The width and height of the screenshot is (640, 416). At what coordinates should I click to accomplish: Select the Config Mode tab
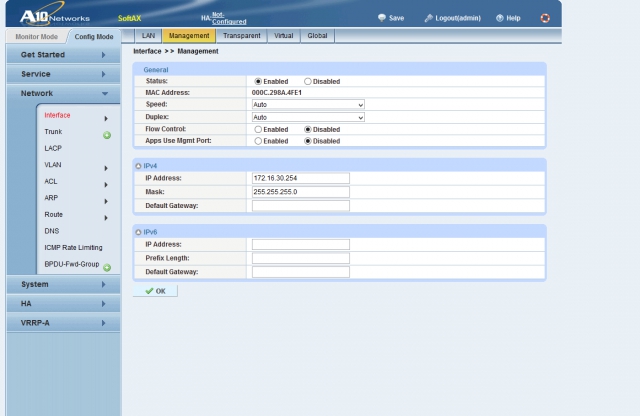point(94,36)
